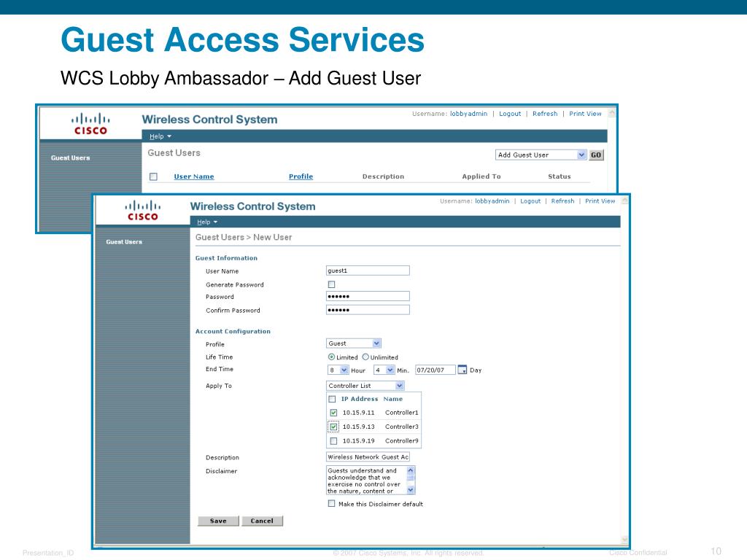Click the End Time date field 07/20/07
The image size is (747, 560).
click(436, 370)
